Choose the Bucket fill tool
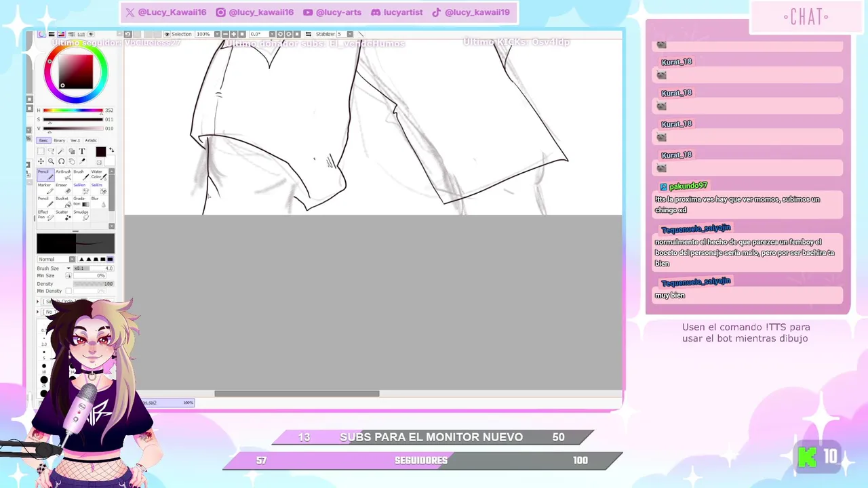The height and width of the screenshot is (488, 868). (63, 202)
